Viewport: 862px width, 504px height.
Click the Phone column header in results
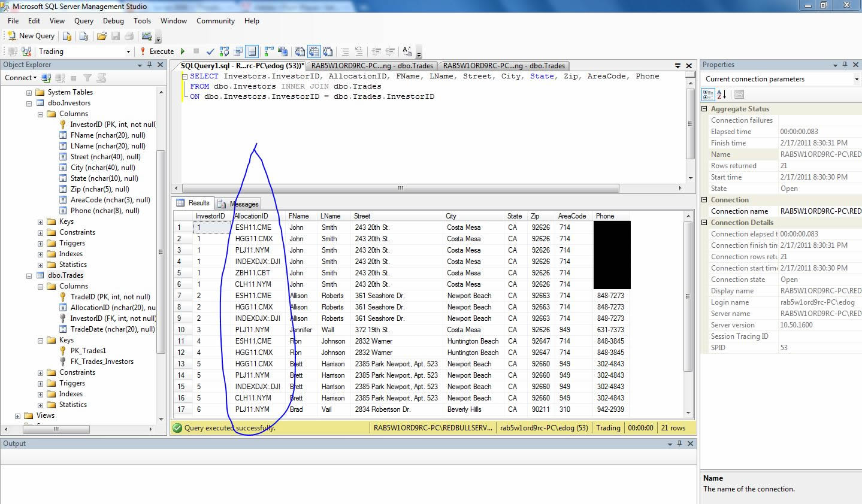[611, 216]
